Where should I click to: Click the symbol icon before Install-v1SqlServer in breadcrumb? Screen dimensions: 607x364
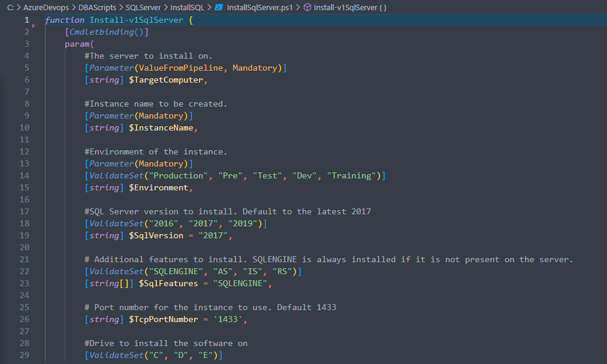click(309, 8)
